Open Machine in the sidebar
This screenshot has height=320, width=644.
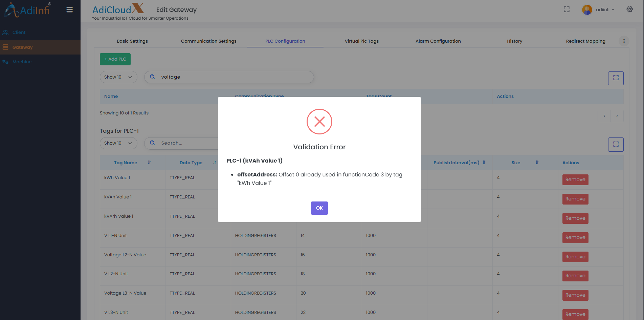22,62
